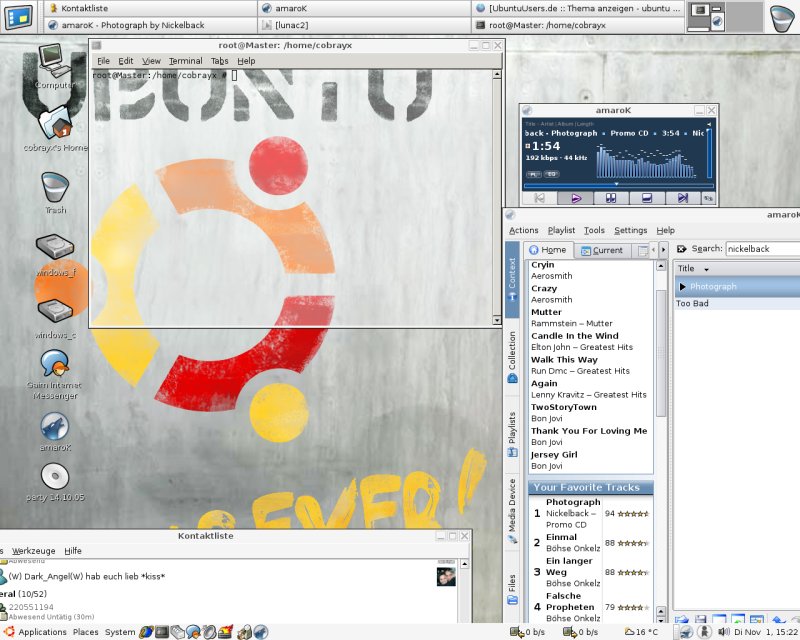The image size is (800, 640).
Task: Open the party 14.10.05 disc icon
Action: pyautogui.click(x=55, y=482)
